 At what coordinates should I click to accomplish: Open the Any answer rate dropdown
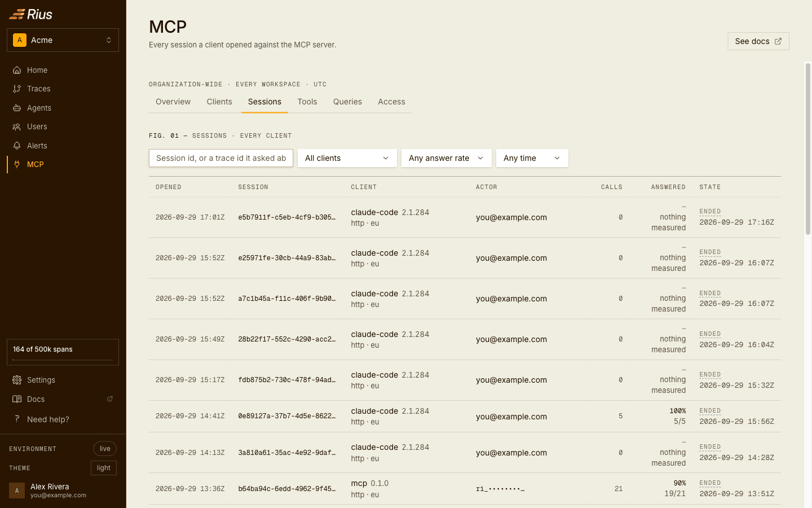coord(447,158)
